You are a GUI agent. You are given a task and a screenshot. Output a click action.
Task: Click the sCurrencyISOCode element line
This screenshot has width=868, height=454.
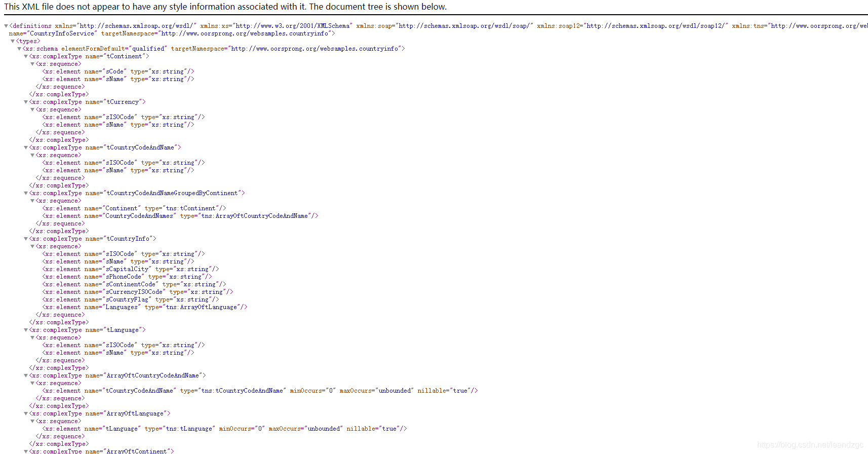point(138,292)
